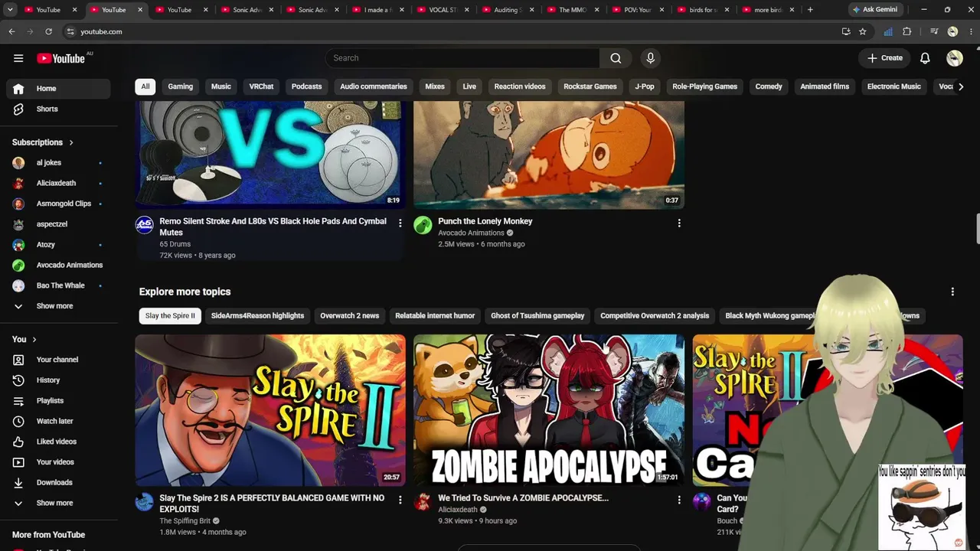Open The Spiffing Brit channel avatar
The width and height of the screenshot is (980, 551).
(145, 502)
